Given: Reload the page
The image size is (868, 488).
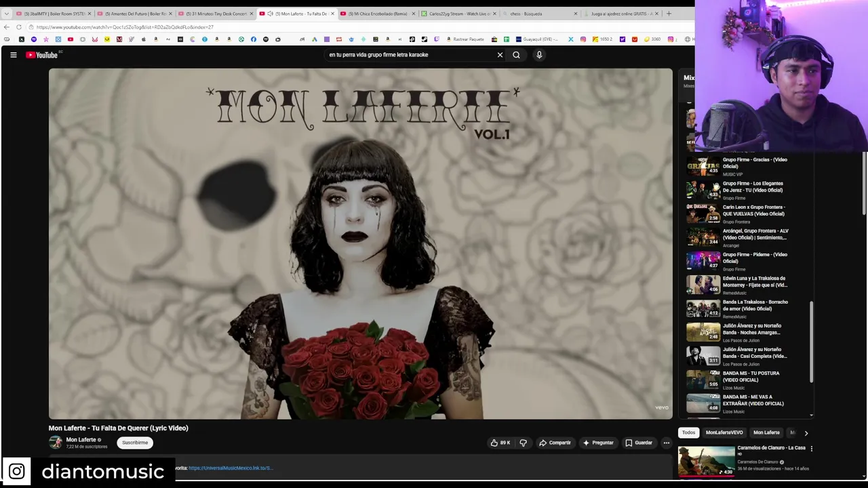Looking at the screenshot, I should [x=19, y=27].
